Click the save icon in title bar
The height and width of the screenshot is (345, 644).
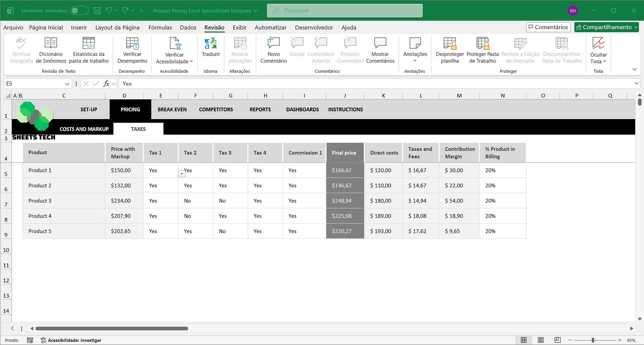[97, 10]
